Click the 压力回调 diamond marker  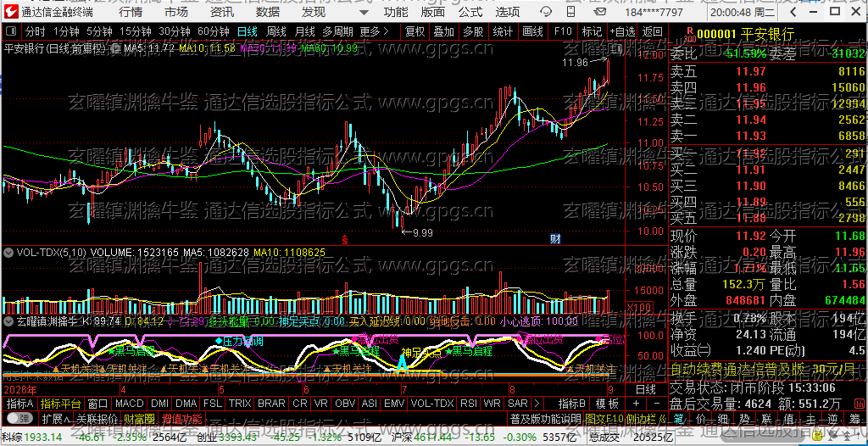[218, 340]
